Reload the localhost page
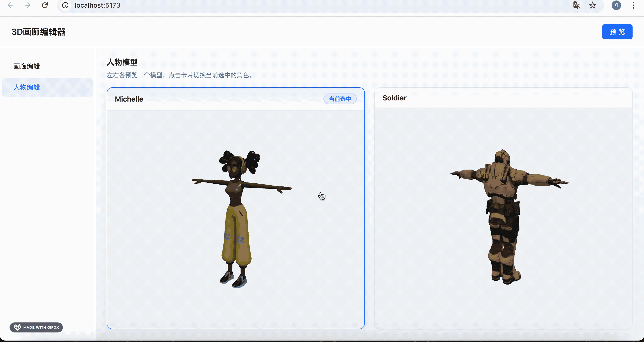The height and width of the screenshot is (342, 644). pos(45,5)
